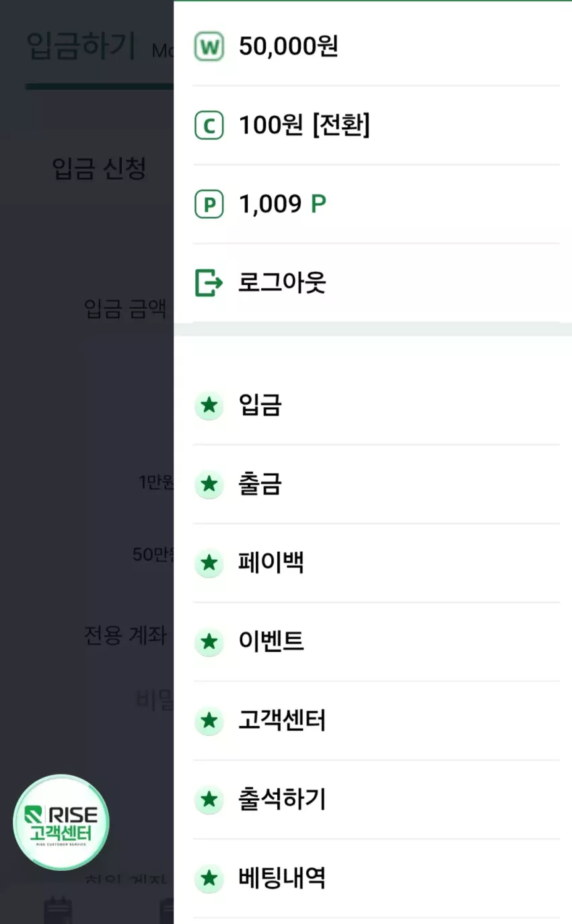Viewport: 572px width, 924px height.
Task: Click the W won balance icon
Action: point(209,47)
